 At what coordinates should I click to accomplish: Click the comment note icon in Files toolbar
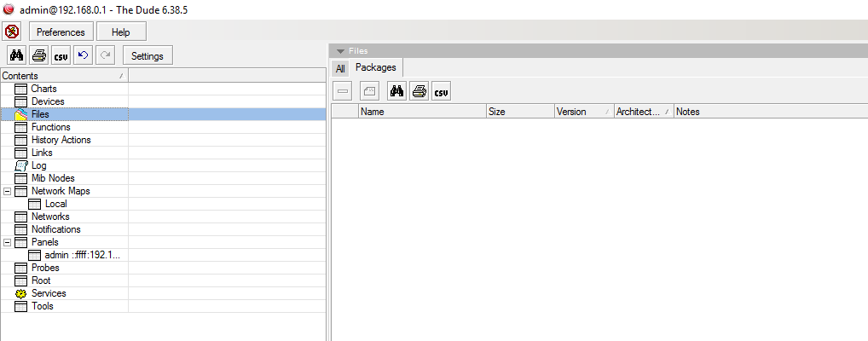369,90
